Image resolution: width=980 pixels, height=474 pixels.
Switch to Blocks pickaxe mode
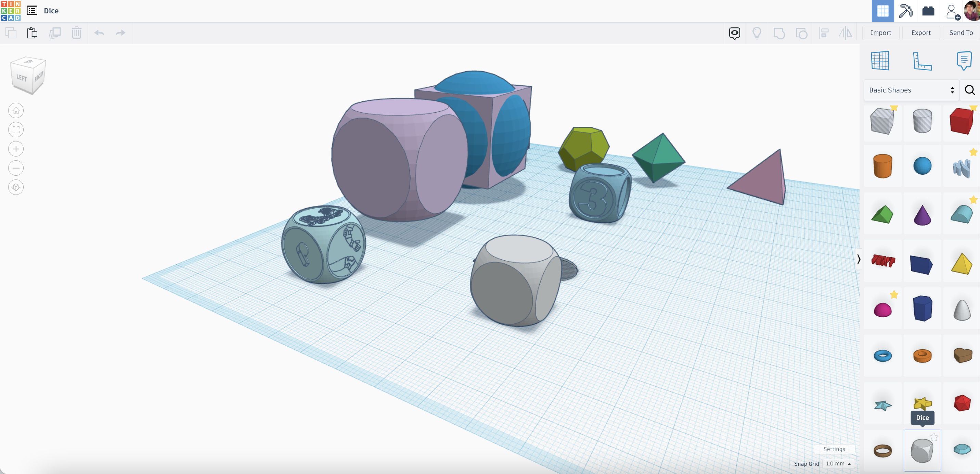coord(905,11)
